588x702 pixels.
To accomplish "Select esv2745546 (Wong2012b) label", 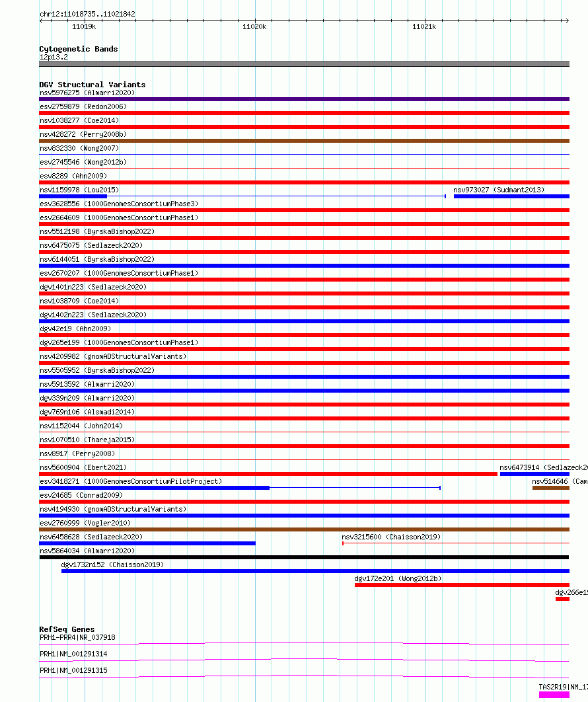I will click(x=83, y=162).
